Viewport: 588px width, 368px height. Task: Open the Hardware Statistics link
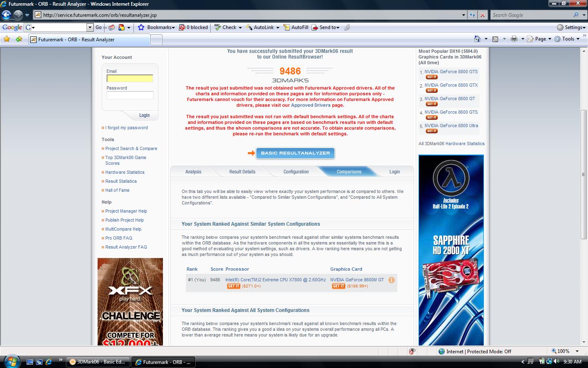125,172
